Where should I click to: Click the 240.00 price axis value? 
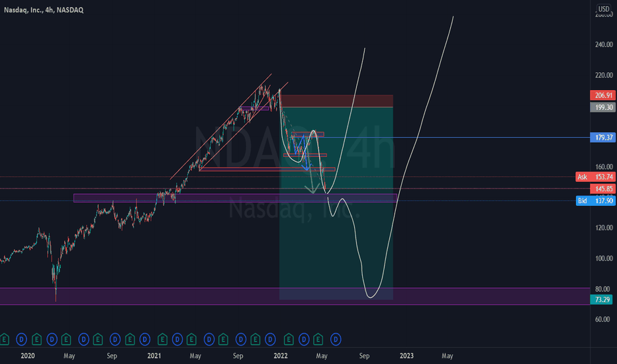(604, 44)
